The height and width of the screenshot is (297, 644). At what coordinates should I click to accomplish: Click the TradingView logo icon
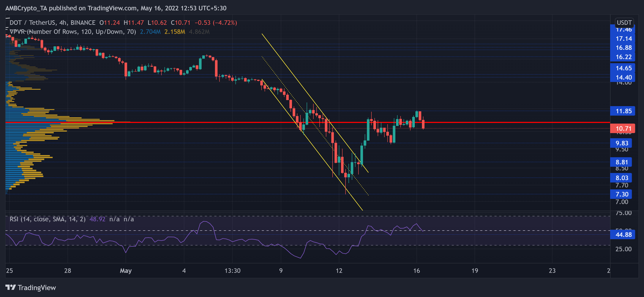point(11,287)
